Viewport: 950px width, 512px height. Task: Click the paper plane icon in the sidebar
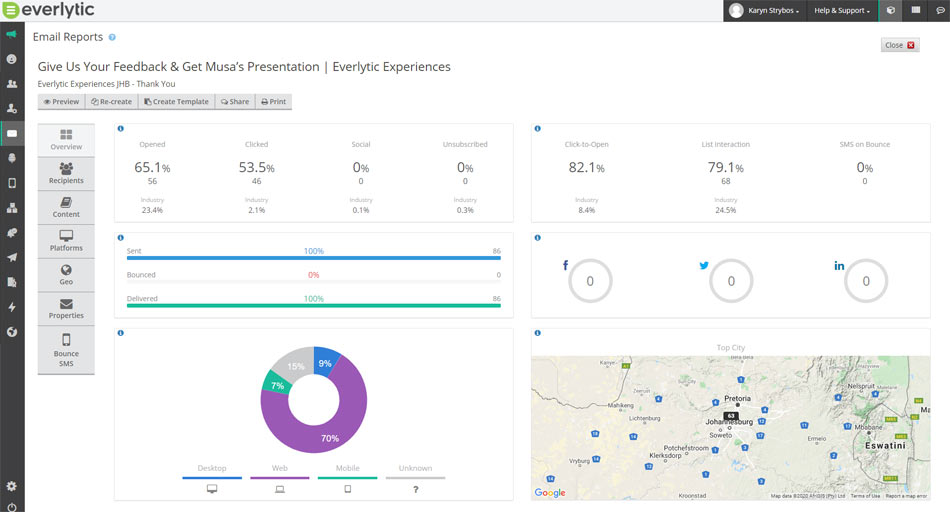(x=12, y=257)
